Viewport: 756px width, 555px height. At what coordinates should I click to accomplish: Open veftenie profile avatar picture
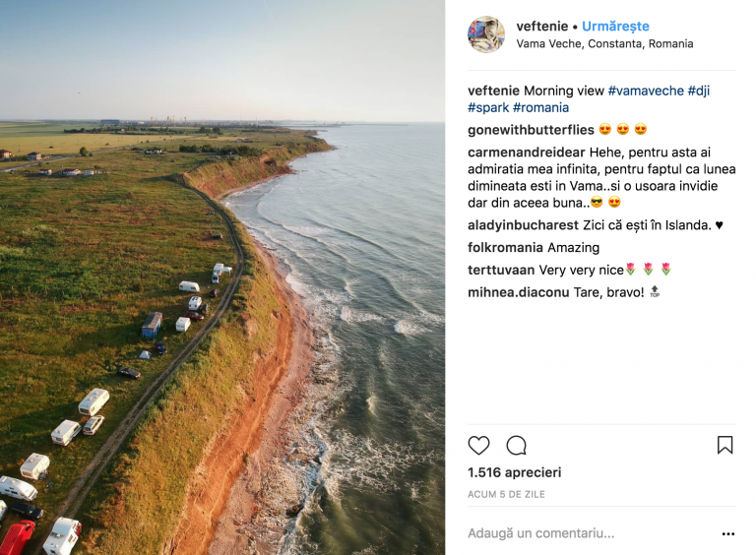pos(486,34)
